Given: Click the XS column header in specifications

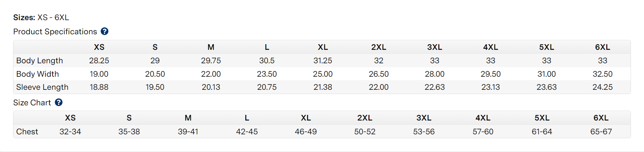Looking at the screenshot, I should pyautogui.click(x=99, y=47).
